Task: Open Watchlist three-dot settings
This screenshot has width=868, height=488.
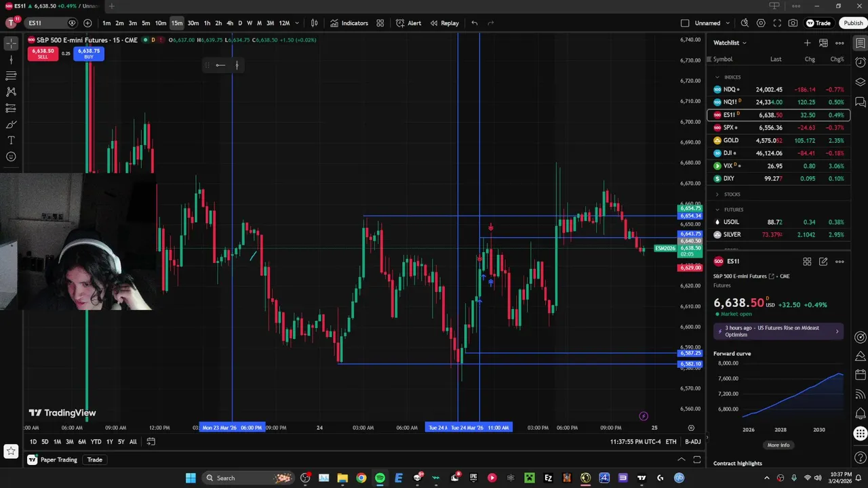Action: click(840, 43)
